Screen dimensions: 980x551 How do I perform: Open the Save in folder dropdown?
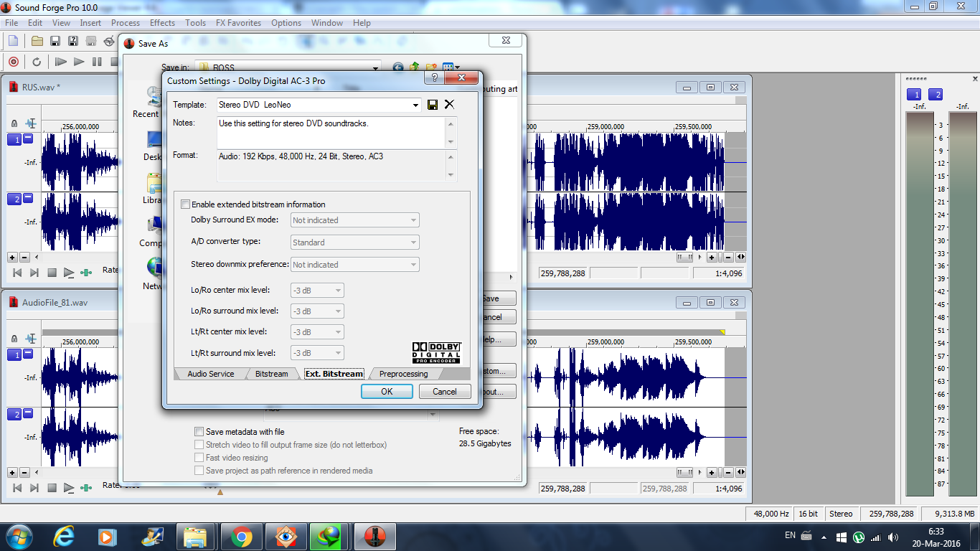(376, 67)
